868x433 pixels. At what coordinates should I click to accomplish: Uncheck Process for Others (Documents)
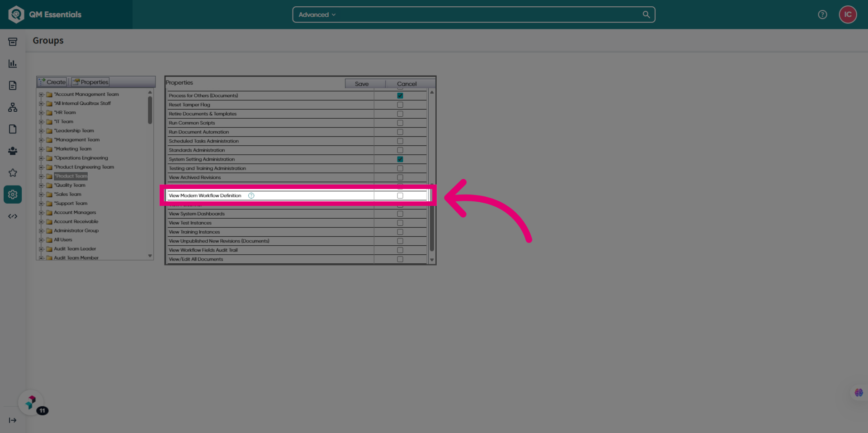400,95
